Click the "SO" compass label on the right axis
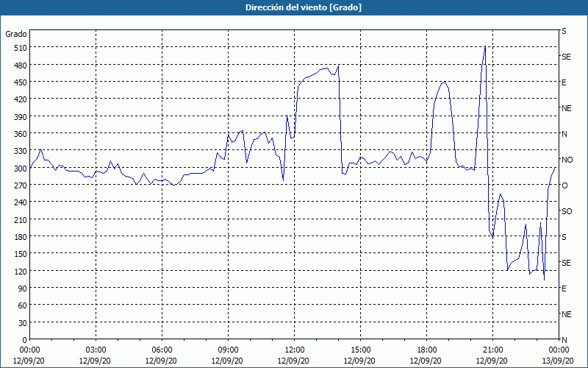The height and width of the screenshot is (368, 588). click(x=567, y=211)
